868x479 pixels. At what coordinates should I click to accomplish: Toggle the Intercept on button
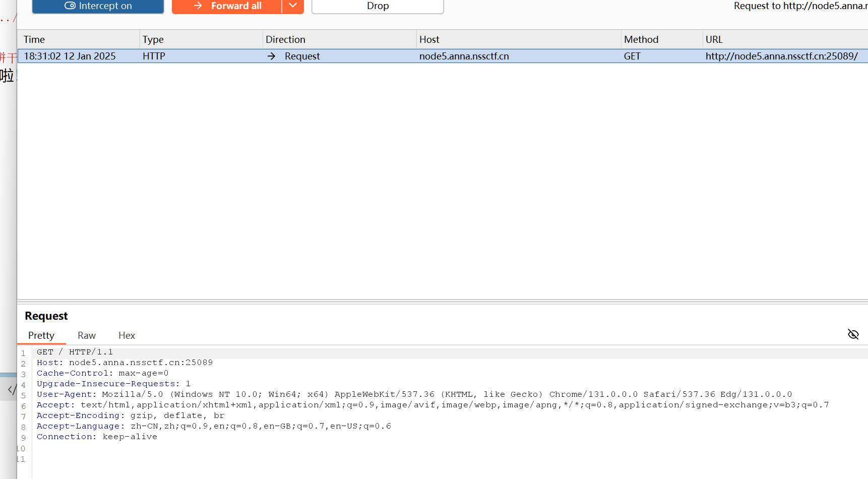click(98, 6)
